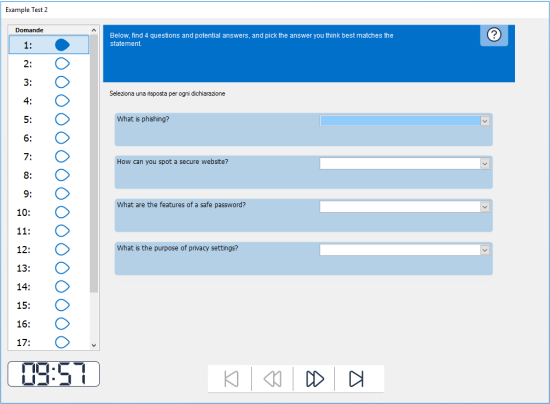This screenshot has height=404, width=550.
Task: Click the filled marker for question 1
Action: pos(62,45)
